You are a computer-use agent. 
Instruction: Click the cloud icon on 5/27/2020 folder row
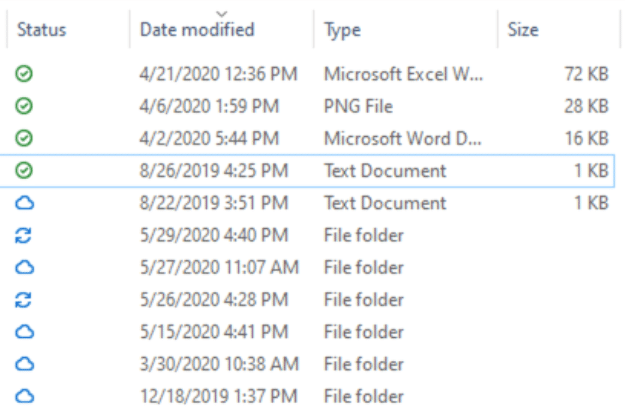coord(25,267)
